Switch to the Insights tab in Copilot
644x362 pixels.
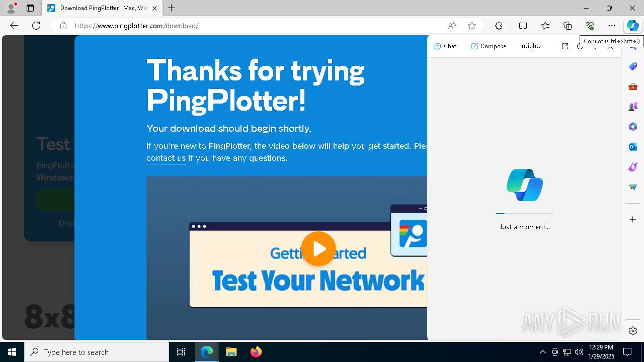tap(530, 46)
